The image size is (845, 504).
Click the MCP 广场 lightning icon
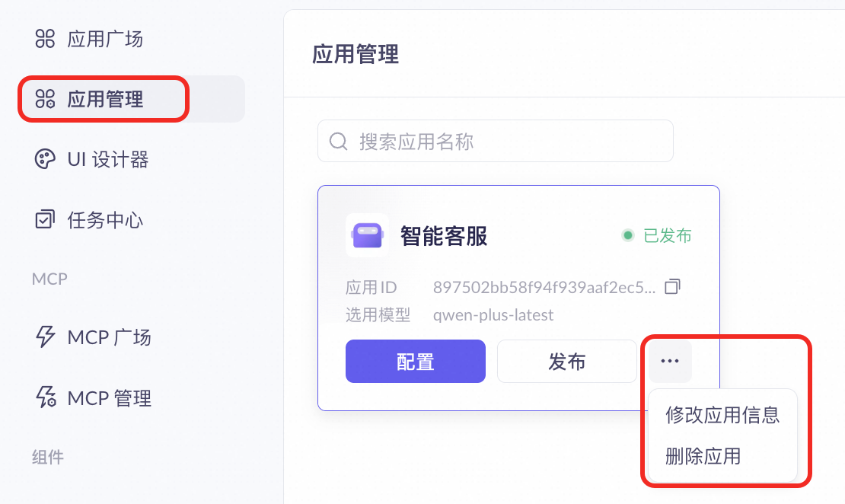(46, 337)
